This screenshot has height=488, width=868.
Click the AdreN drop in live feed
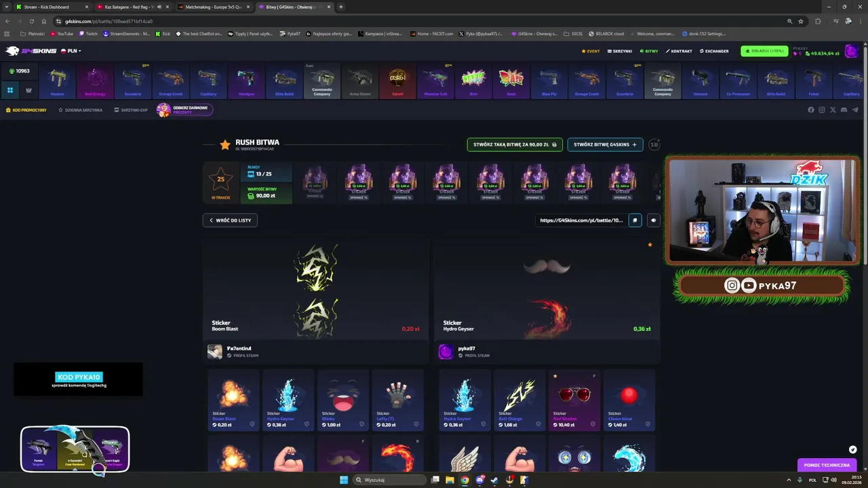coord(397,82)
